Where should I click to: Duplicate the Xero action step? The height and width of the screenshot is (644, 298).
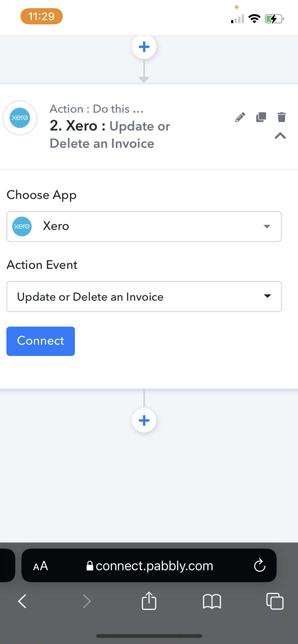[261, 117]
